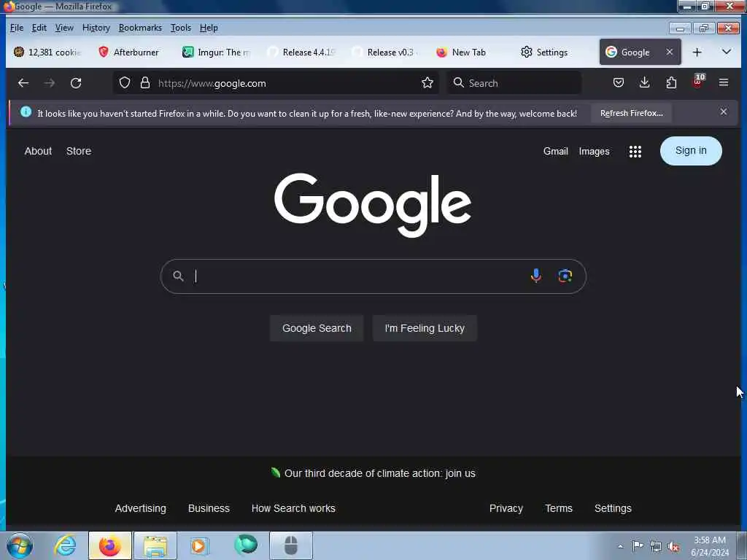Bookmark this page with the star icon
The width and height of the screenshot is (747, 560).
pyautogui.click(x=427, y=83)
